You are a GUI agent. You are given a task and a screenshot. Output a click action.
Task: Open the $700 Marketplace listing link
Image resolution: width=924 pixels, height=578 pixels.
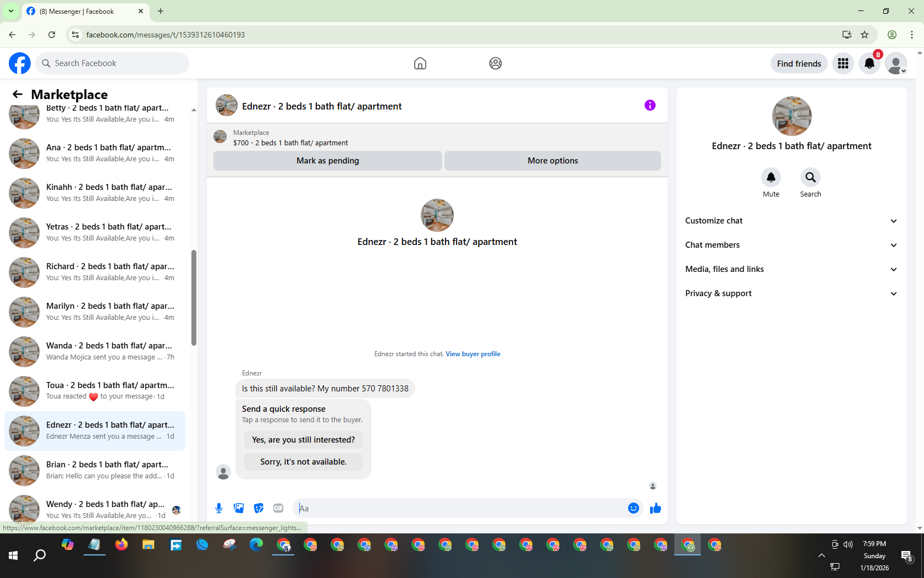coord(290,143)
